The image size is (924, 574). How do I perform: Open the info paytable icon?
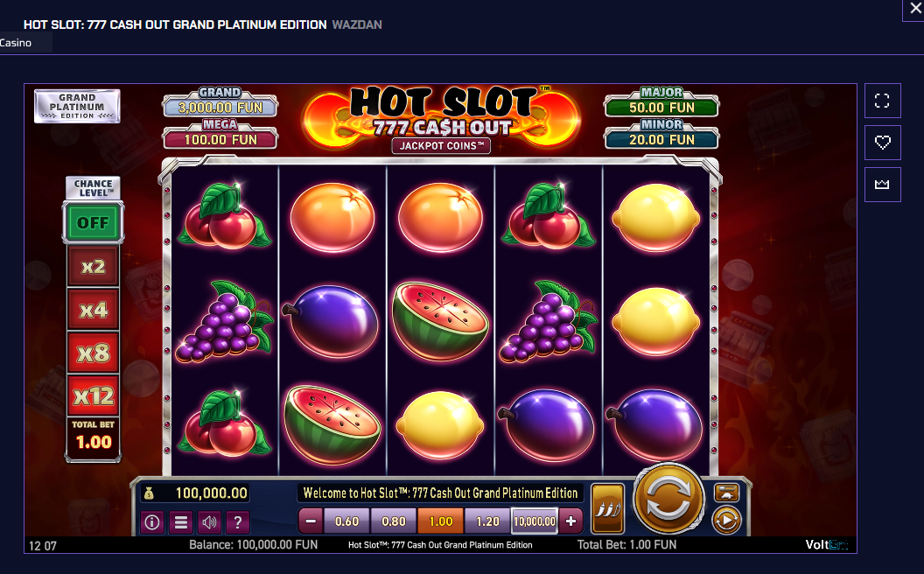pos(152,522)
